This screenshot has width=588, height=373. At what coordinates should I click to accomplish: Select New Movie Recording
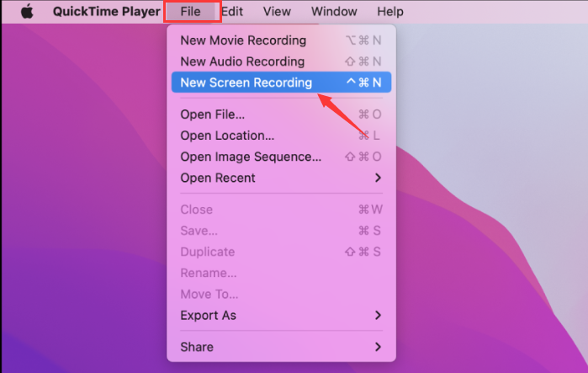243,40
